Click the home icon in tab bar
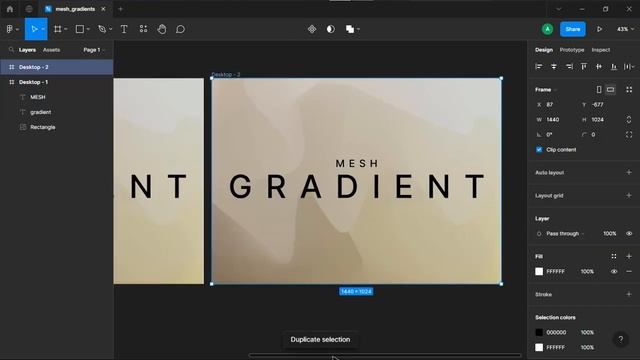Screen dimensions: 640x360 pos(10,9)
